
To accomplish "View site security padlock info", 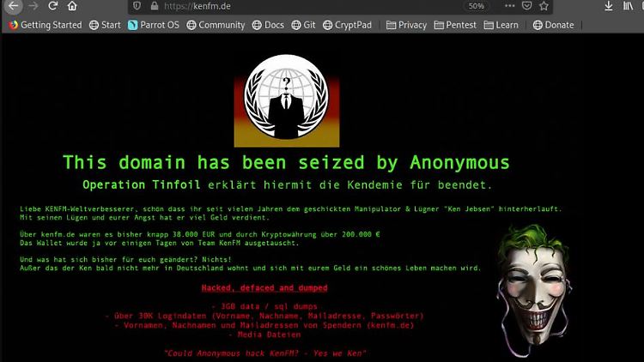I will pyautogui.click(x=155, y=6).
